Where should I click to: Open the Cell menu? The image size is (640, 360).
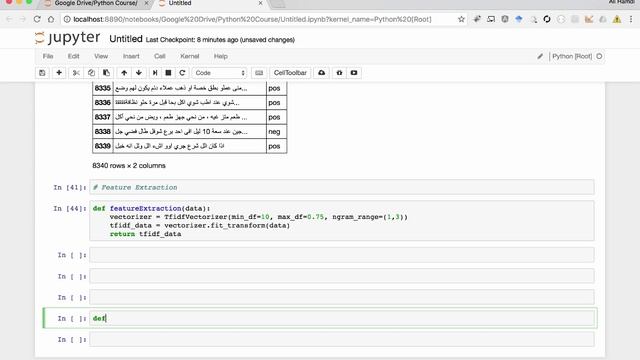tap(160, 56)
